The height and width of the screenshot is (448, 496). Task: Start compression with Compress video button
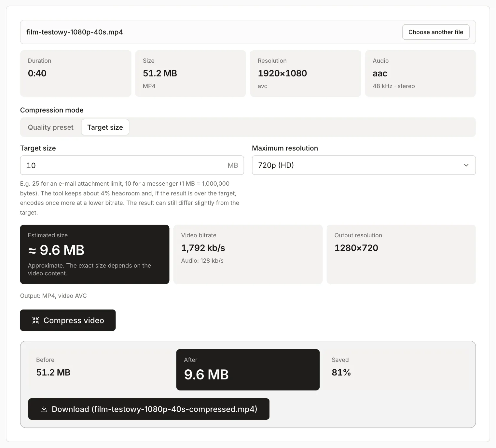tap(68, 320)
